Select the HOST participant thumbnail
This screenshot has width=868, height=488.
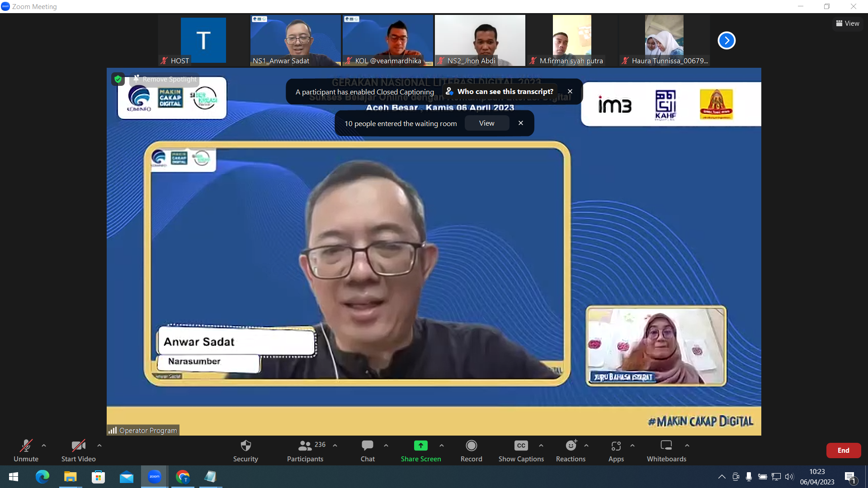pos(203,41)
